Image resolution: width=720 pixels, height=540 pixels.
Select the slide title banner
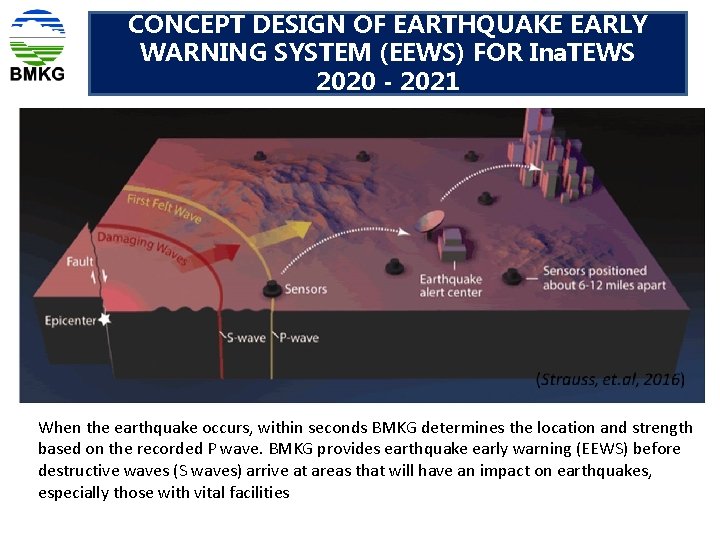pos(388,53)
